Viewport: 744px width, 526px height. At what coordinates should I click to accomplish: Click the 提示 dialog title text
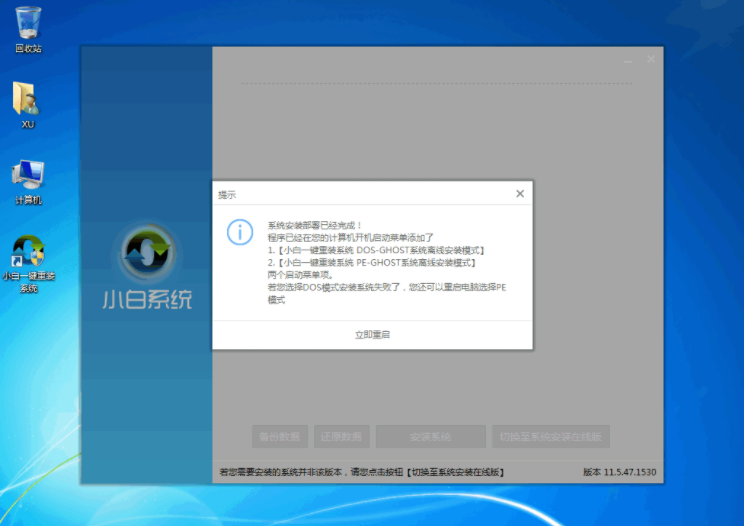pos(227,195)
